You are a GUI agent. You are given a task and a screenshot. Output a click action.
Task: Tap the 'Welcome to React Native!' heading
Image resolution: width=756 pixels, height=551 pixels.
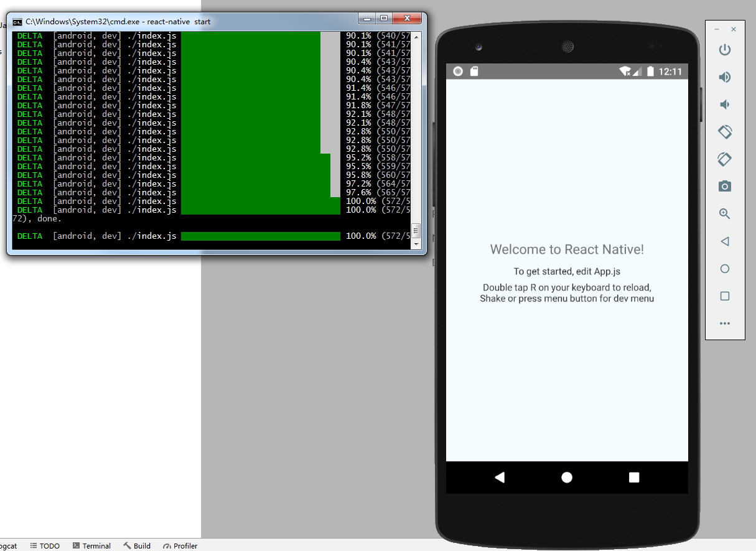pyautogui.click(x=567, y=249)
